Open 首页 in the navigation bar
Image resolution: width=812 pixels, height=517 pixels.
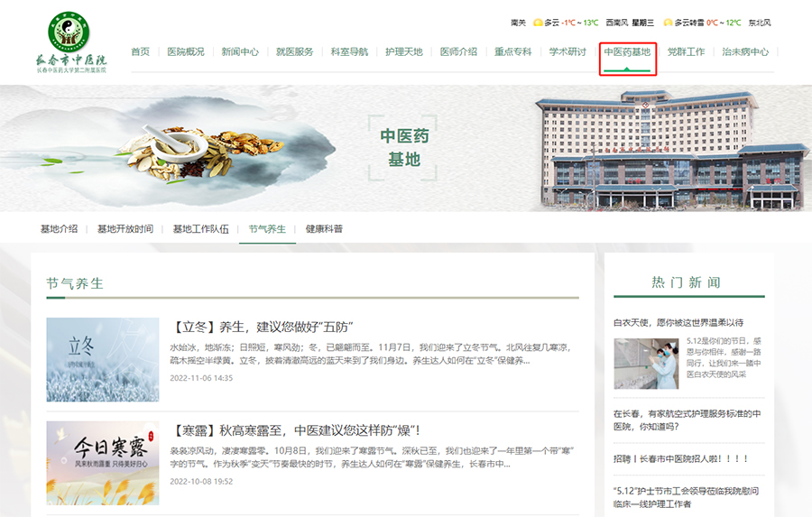point(140,52)
